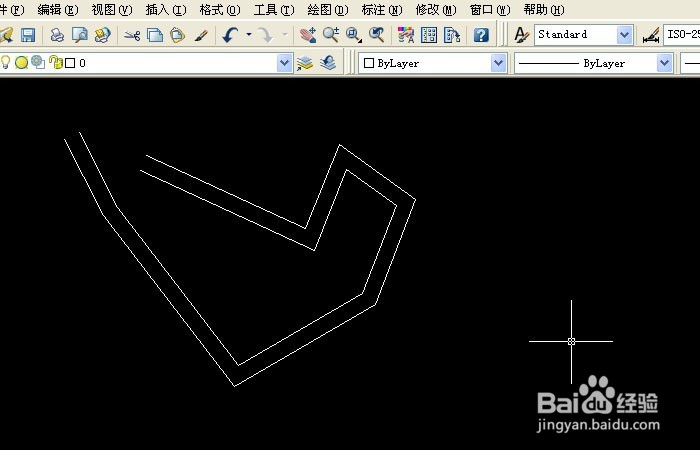Open the 标注(N) menu
Image resolution: width=700 pixels, height=450 pixels.
pyautogui.click(x=382, y=9)
